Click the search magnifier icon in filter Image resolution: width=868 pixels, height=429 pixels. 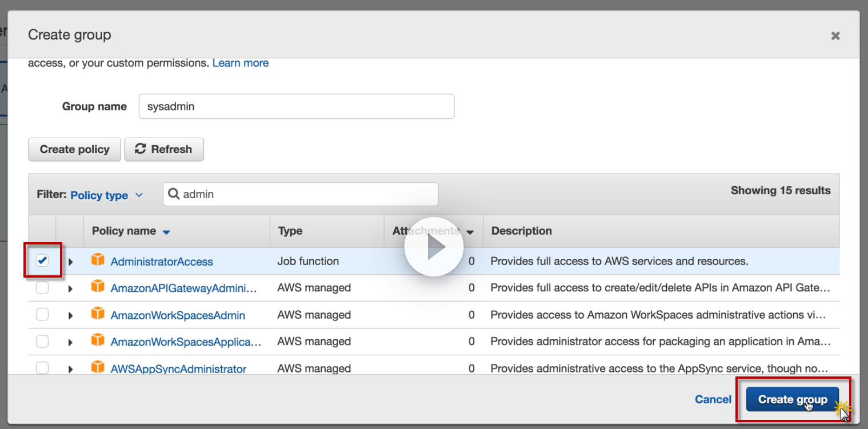[x=174, y=194]
